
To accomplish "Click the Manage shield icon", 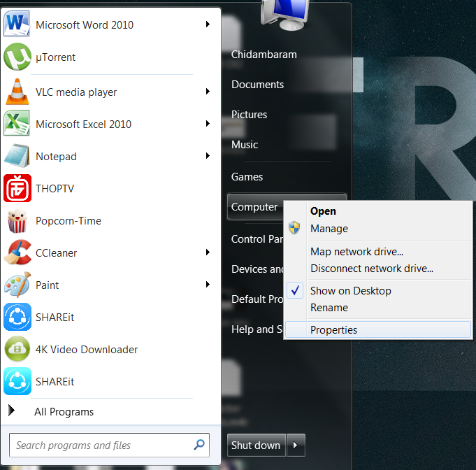I will [294, 228].
